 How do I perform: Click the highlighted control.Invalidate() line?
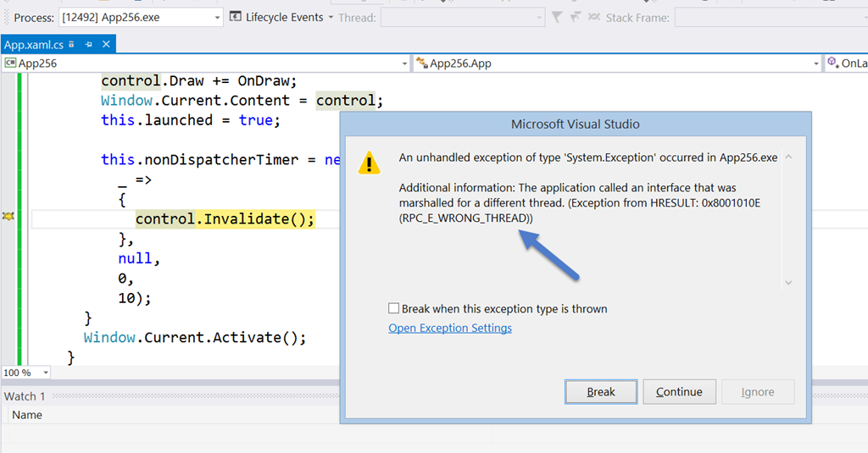225,219
